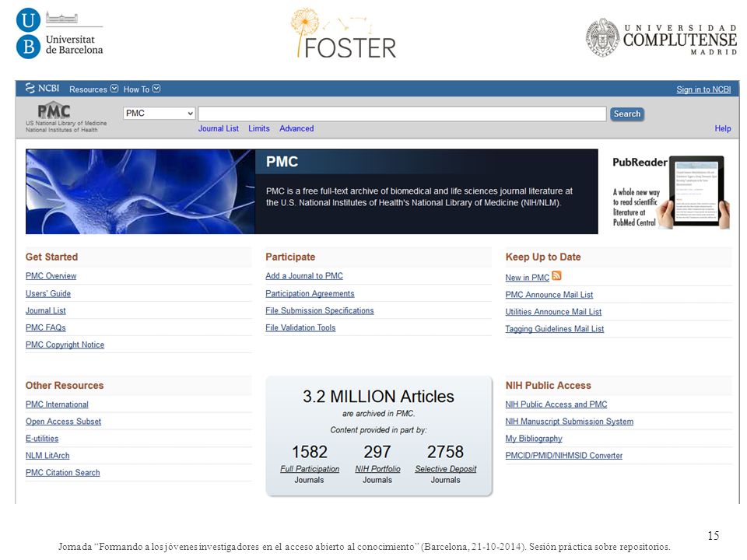Click the RSS feed icon beside New in PMC

[556, 275]
